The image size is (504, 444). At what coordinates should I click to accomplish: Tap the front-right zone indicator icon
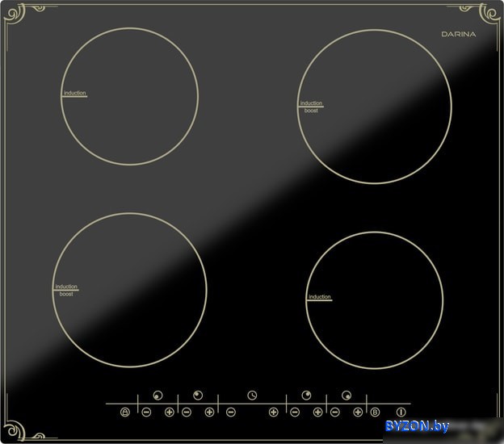pyautogui.click(x=346, y=396)
